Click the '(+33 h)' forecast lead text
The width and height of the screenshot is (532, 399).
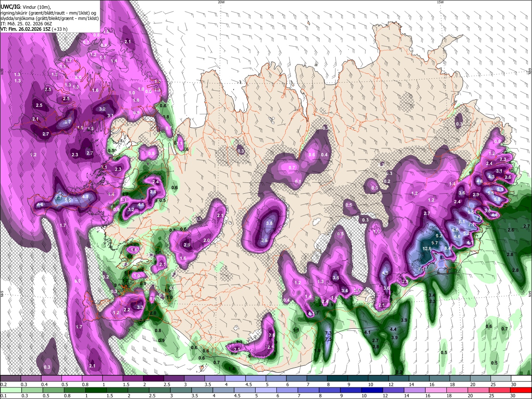pyautogui.click(x=60, y=29)
